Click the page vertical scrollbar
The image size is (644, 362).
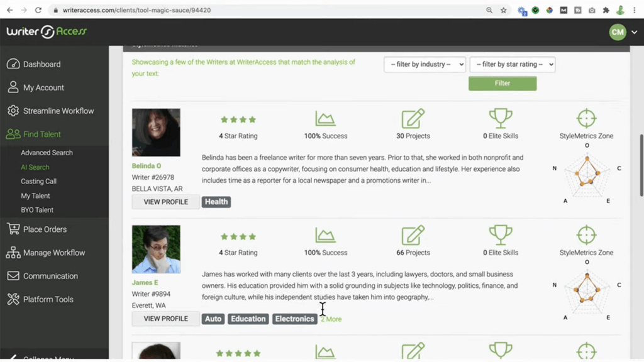tap(641, 165)
